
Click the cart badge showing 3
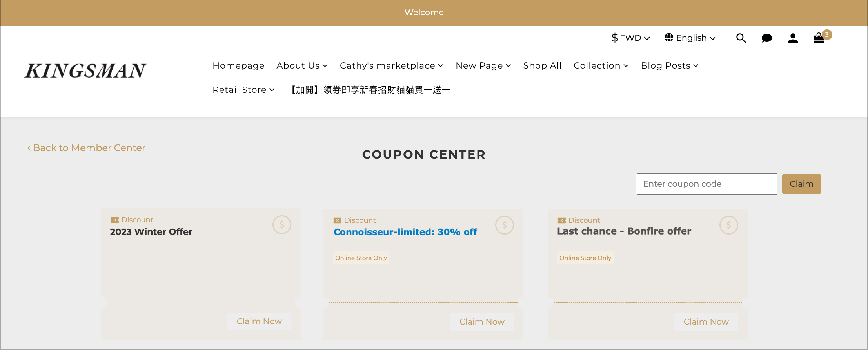[x=827, y=34]
